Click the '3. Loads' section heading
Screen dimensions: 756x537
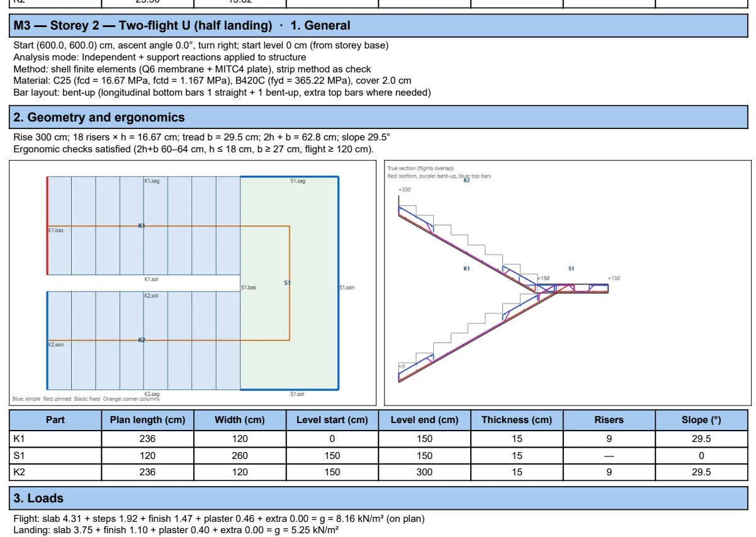click(378, 499)
